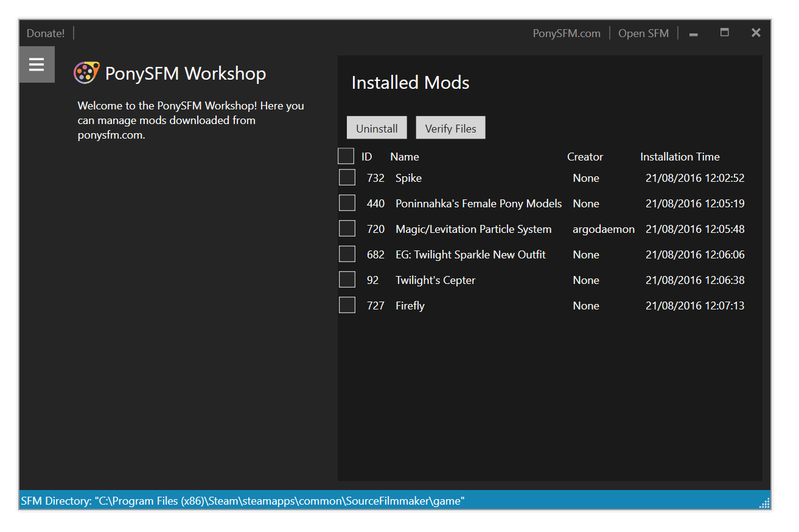Click ID 732 cell
799x532 pixels.
coord(375,178)
